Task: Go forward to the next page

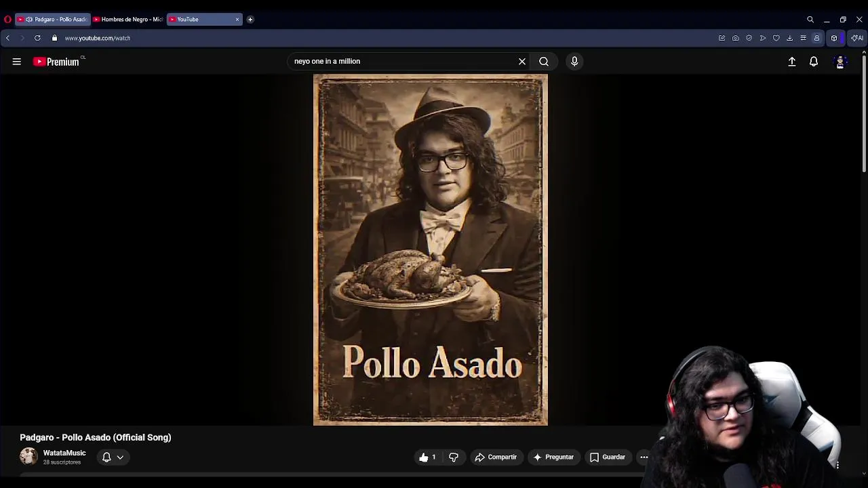Action: point(22,38)
